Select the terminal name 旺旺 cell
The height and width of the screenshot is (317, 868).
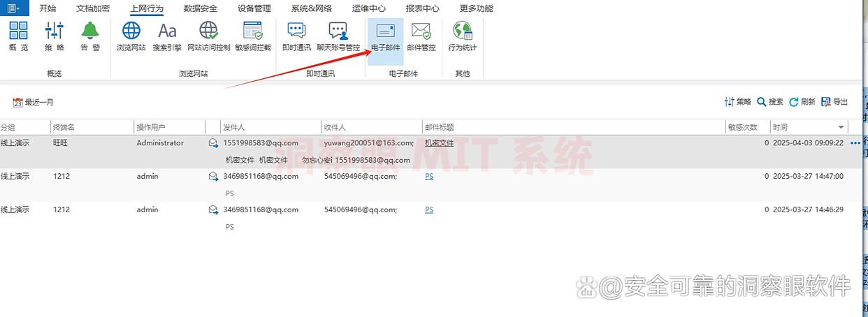pos(61,142)
